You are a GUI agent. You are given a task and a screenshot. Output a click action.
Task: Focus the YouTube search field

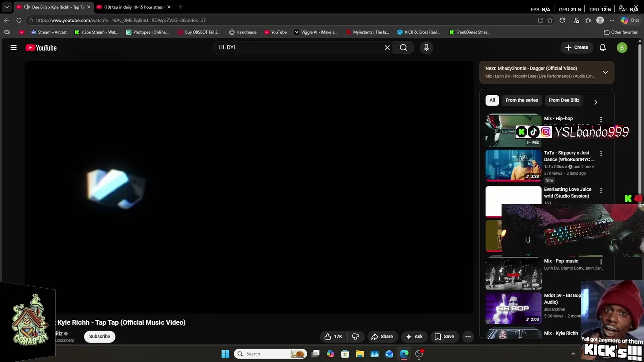tap(299, 48)
